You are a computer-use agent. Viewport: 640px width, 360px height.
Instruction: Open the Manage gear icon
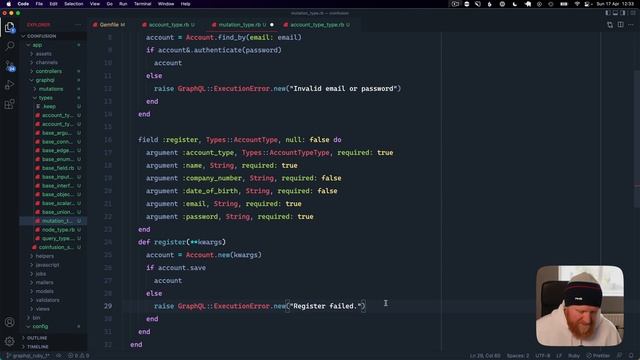coord(10,341)
